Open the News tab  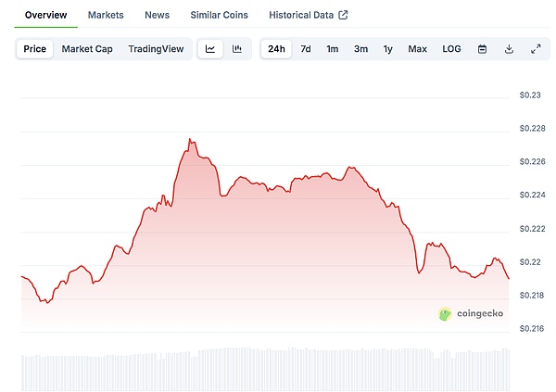(157, 15)
